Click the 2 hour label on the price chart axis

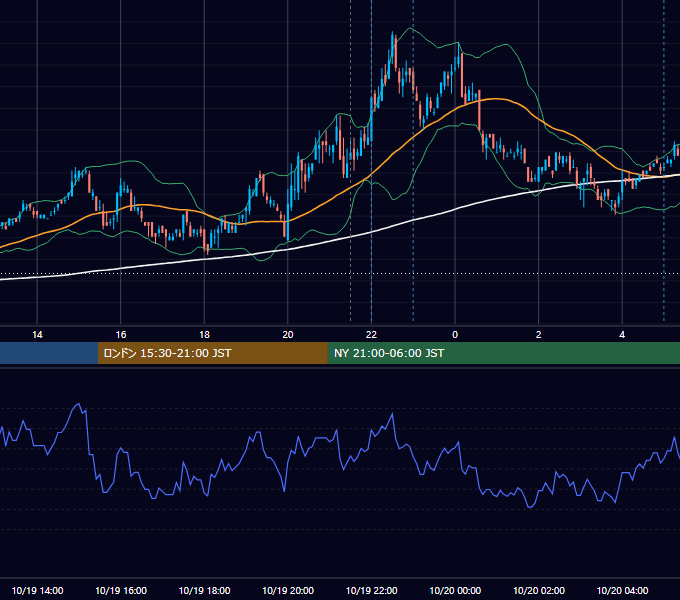click(x=539, y=335)
